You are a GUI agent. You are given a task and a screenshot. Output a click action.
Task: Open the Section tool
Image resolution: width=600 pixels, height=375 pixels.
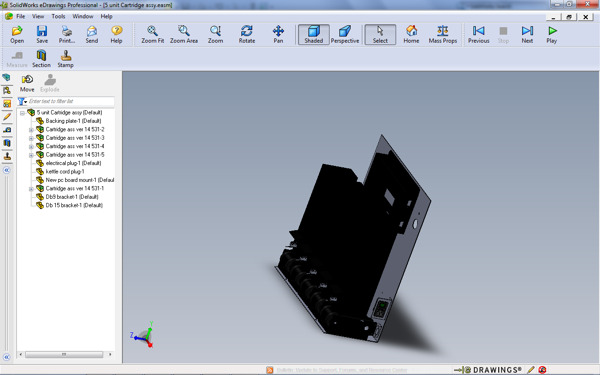pyautogui.click(x=41, y=59)
